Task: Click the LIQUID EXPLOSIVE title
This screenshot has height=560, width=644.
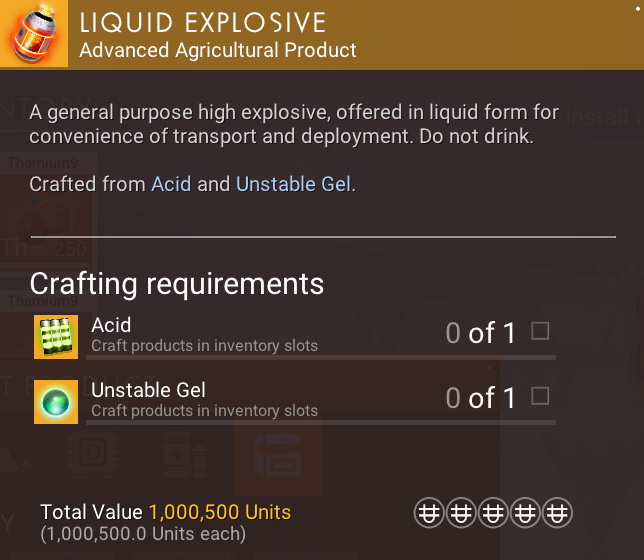Action: pos(202,23)
